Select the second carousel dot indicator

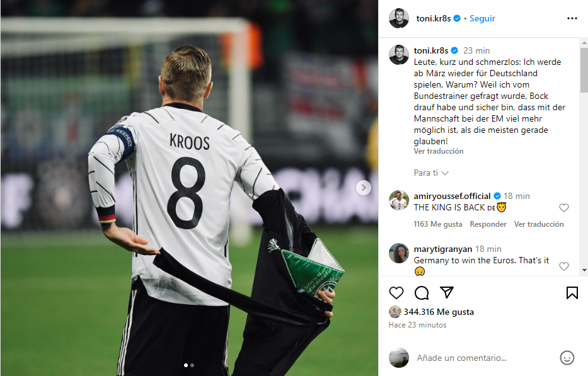(x=192, y=365)
